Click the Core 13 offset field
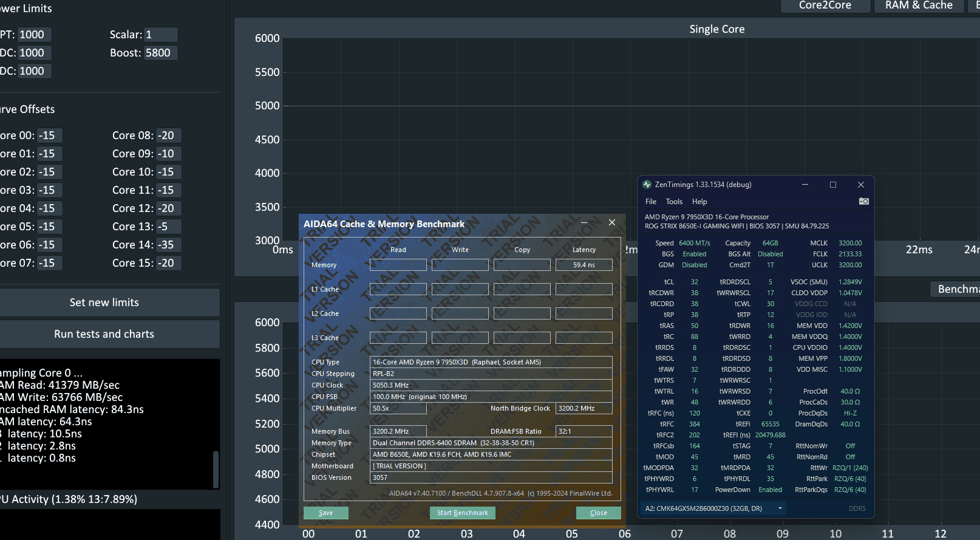 (x=169, y=227)
